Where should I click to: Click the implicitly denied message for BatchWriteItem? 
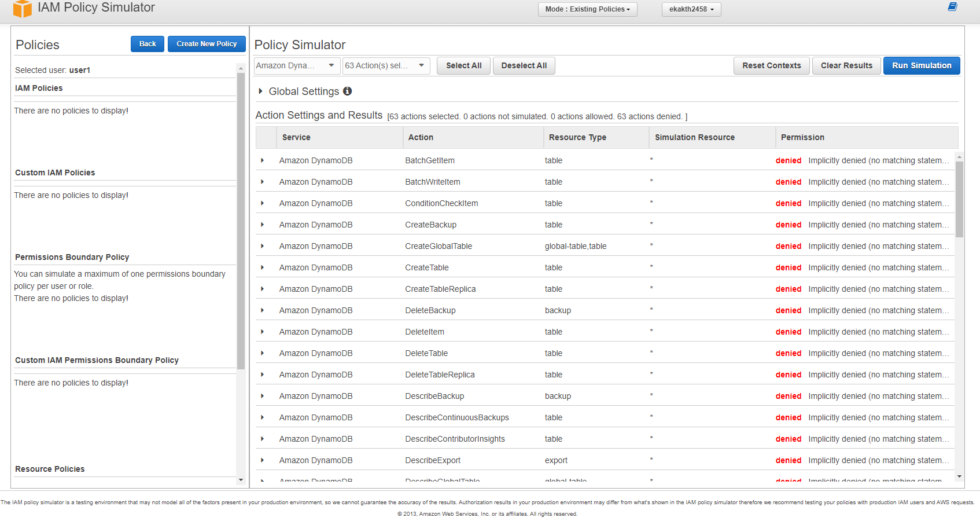click(878, 182)
